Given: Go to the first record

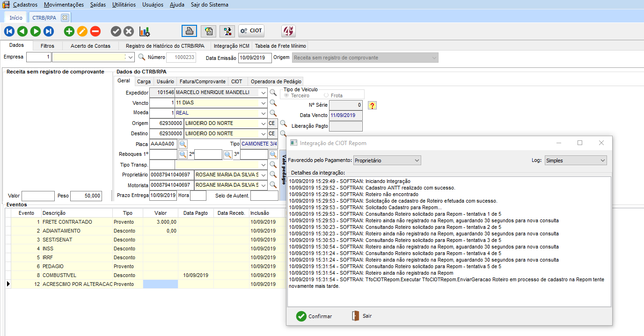Looking at the screenshot, I should click(x=9, y=31).
